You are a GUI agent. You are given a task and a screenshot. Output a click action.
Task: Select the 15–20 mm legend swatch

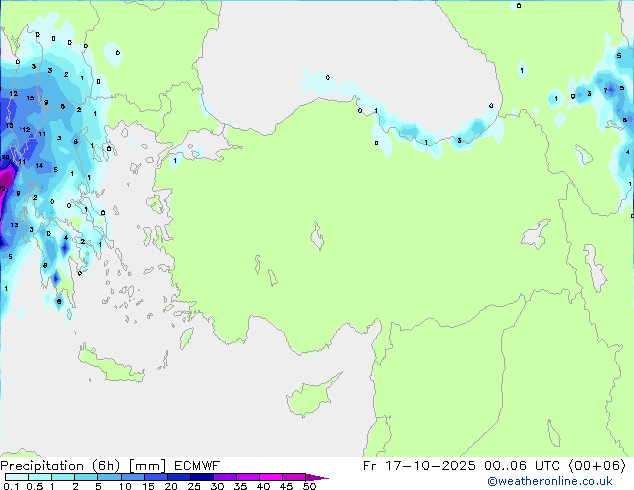[156, 477]
